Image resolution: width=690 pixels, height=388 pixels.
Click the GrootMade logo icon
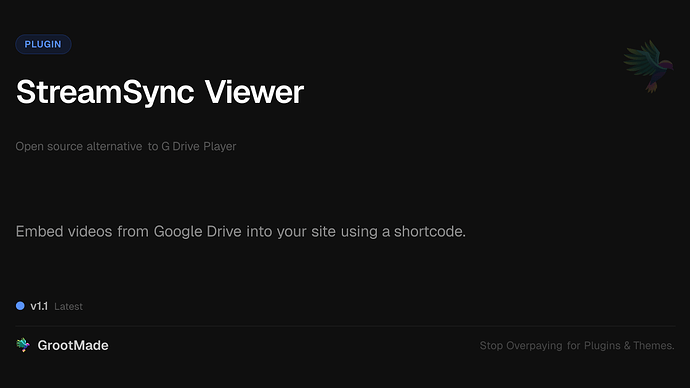[x=23, y=345]
